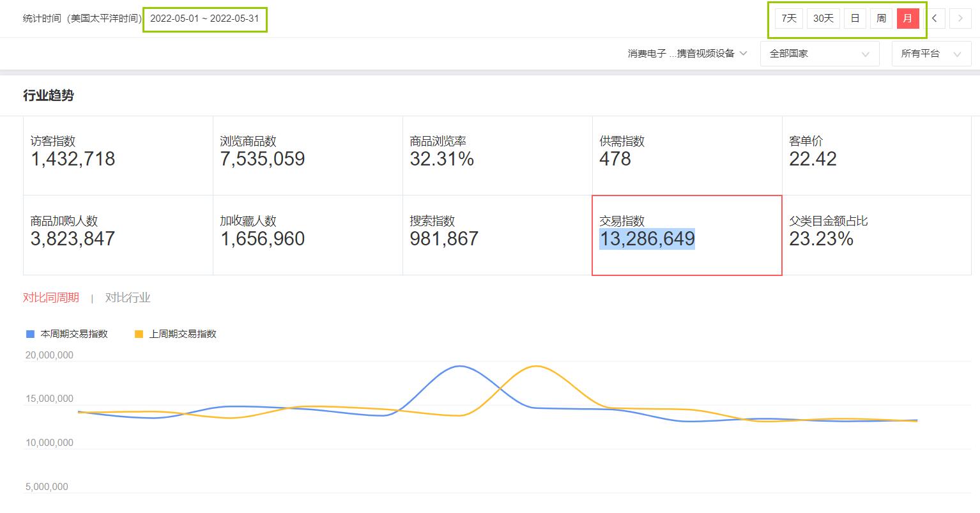
Task: Open the 消费电子 category selector
Action: click(x=687, y=54)
